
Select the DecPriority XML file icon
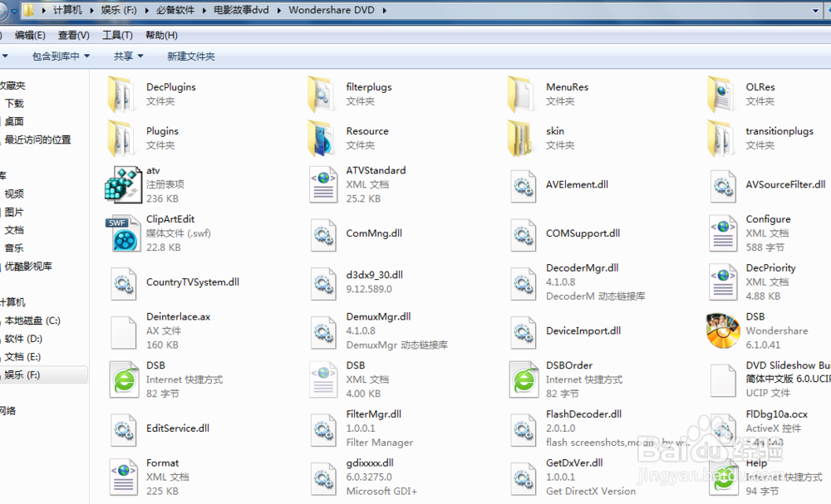[x=723, y=282]
